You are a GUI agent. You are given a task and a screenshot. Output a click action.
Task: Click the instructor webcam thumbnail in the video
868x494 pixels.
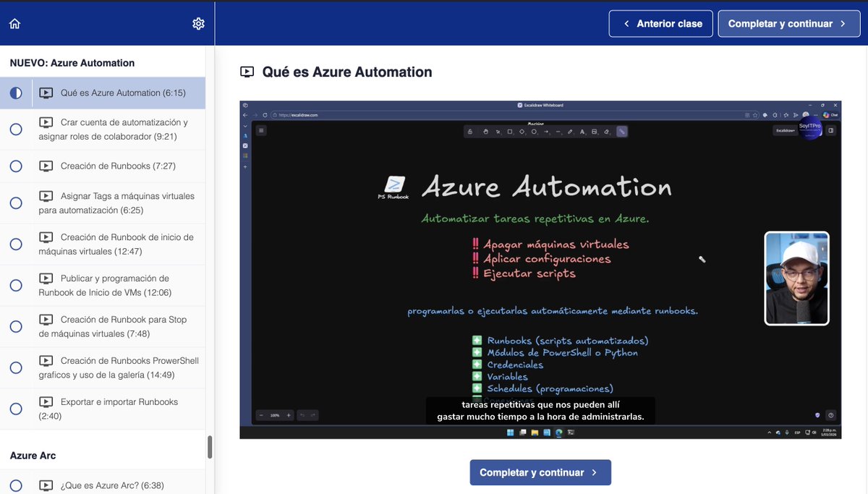pos(796,278)
